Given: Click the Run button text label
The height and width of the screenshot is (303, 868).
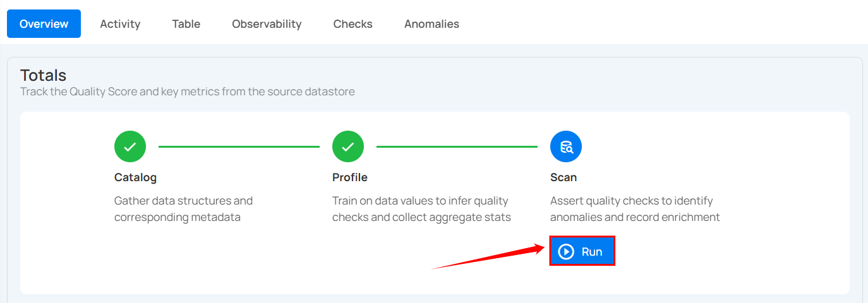Looking at the screenshot, I should click(592, 252).
